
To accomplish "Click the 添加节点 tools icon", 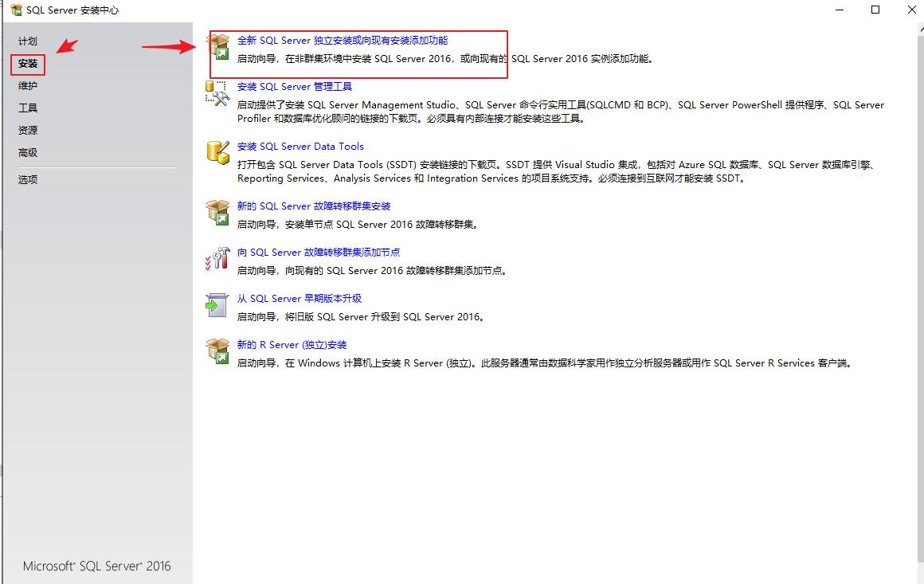I will click(217, 259).
